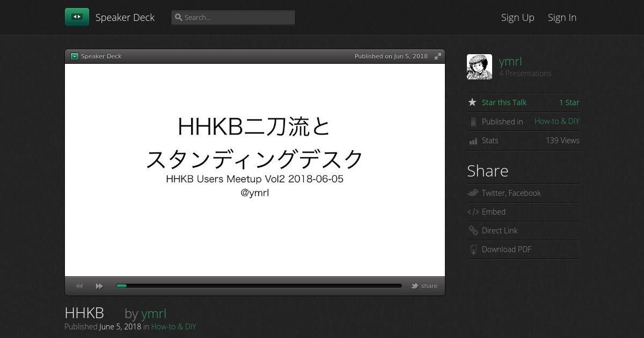Click the 4 Presentations text
Screen dimensions: 644x338
pos(525,74)
